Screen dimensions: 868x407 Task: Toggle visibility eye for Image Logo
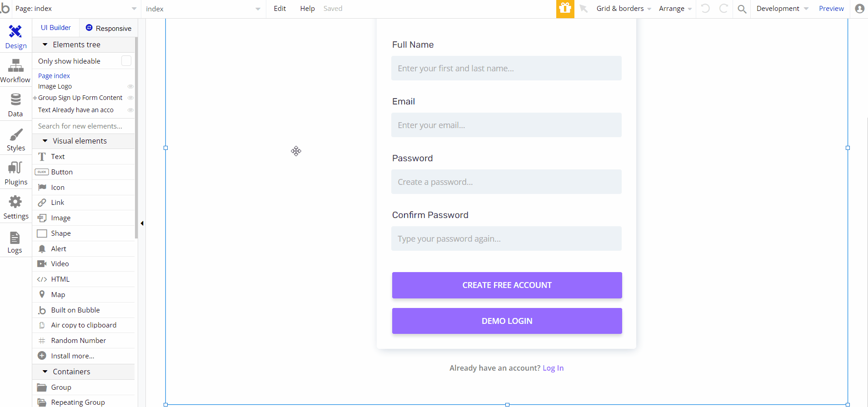130,86
